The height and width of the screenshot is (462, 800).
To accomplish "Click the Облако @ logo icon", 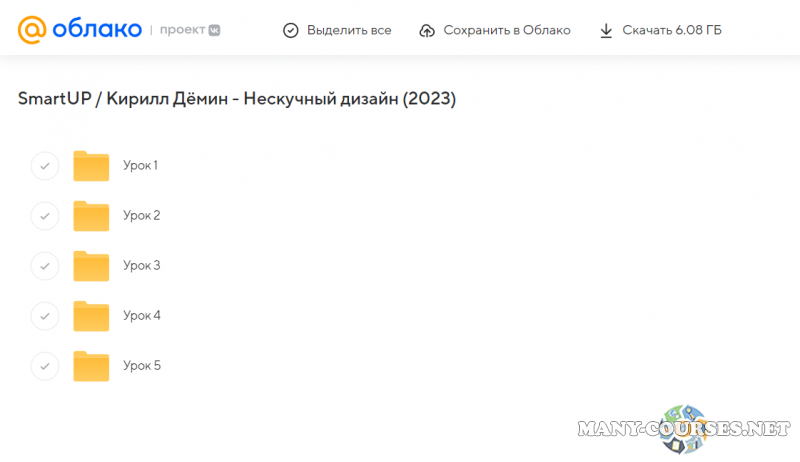I will [x=33, y=30].
